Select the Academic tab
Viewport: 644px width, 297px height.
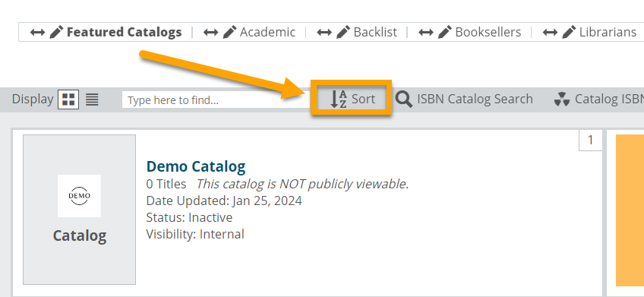pyautogui.click(x=267, y=32)
